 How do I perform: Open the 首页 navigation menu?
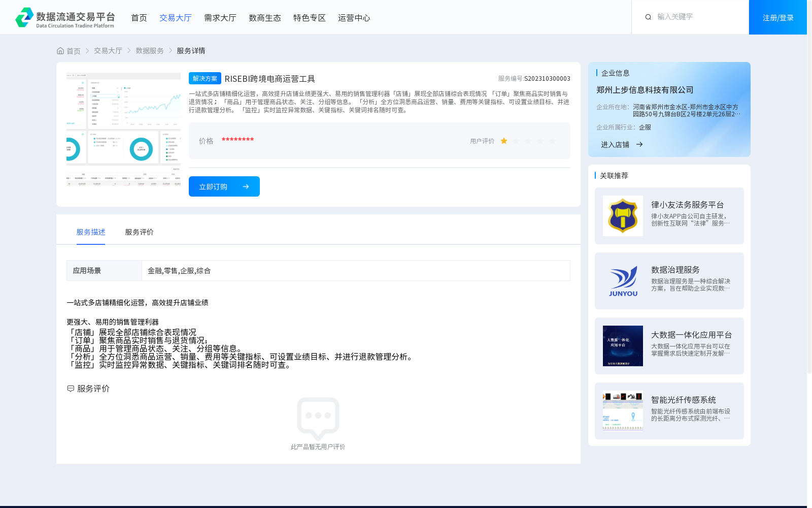(139, 18)
